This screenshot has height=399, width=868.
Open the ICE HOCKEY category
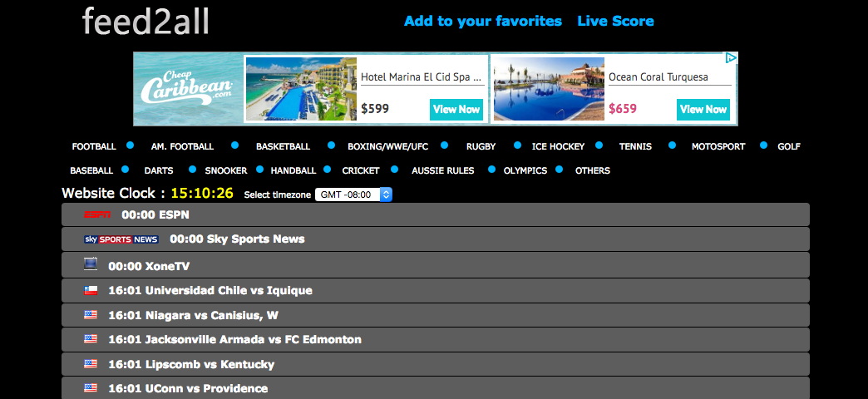tap(558, 146)
